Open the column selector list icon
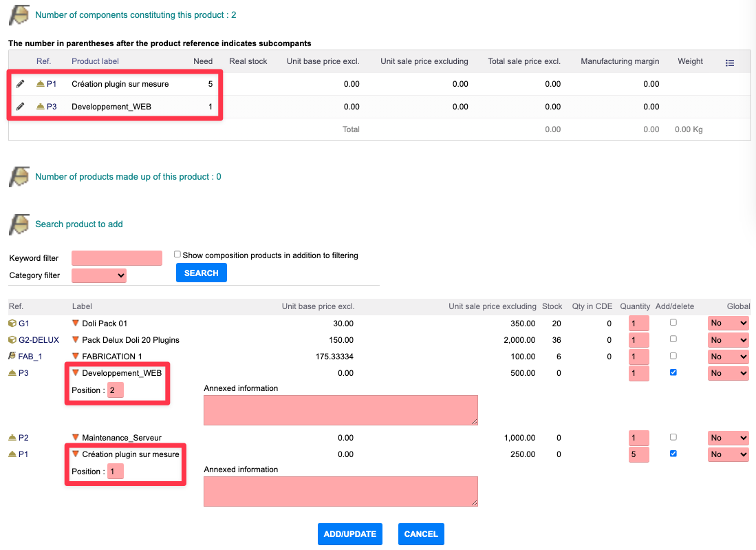The width and height of the screenshot is (756, 550). point(730,63)
